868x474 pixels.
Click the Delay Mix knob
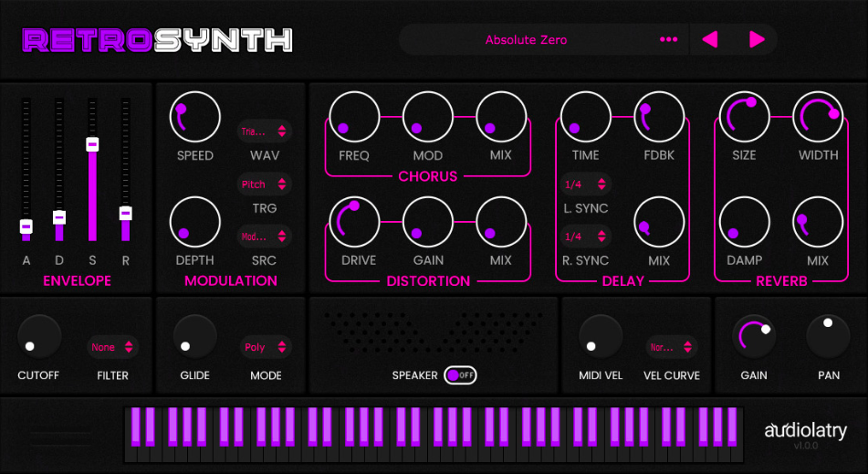(659, 222)
